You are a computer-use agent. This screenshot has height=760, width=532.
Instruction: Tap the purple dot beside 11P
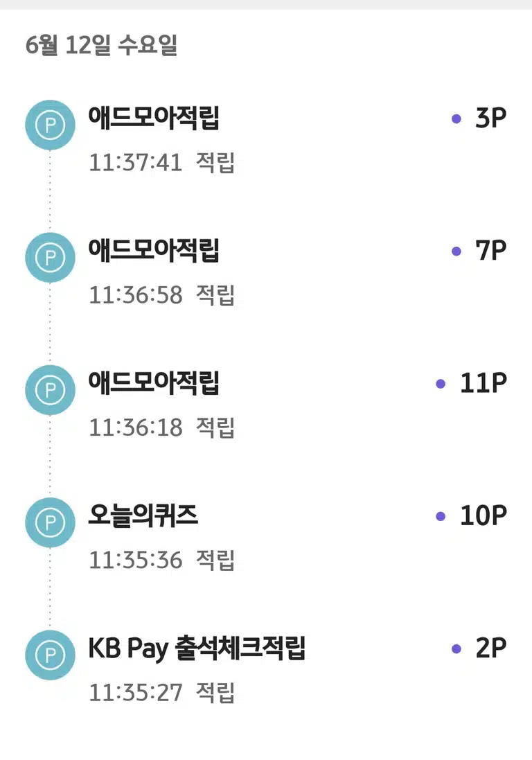point(441,384)
